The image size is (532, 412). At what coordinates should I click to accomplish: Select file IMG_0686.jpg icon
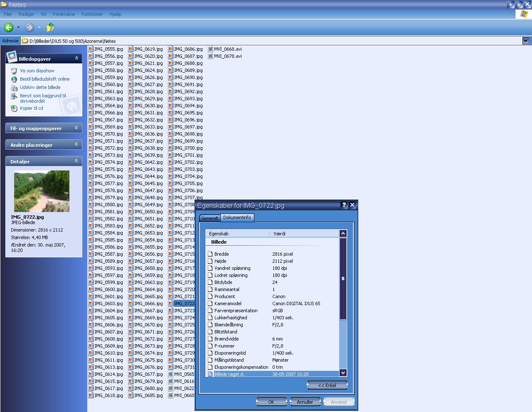point(170,49)
